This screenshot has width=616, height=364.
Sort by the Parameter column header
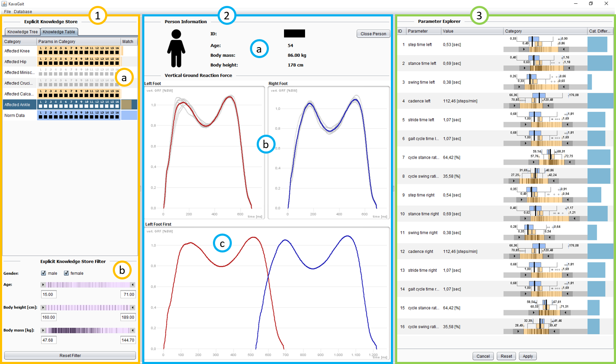click(x=424, y=31)
